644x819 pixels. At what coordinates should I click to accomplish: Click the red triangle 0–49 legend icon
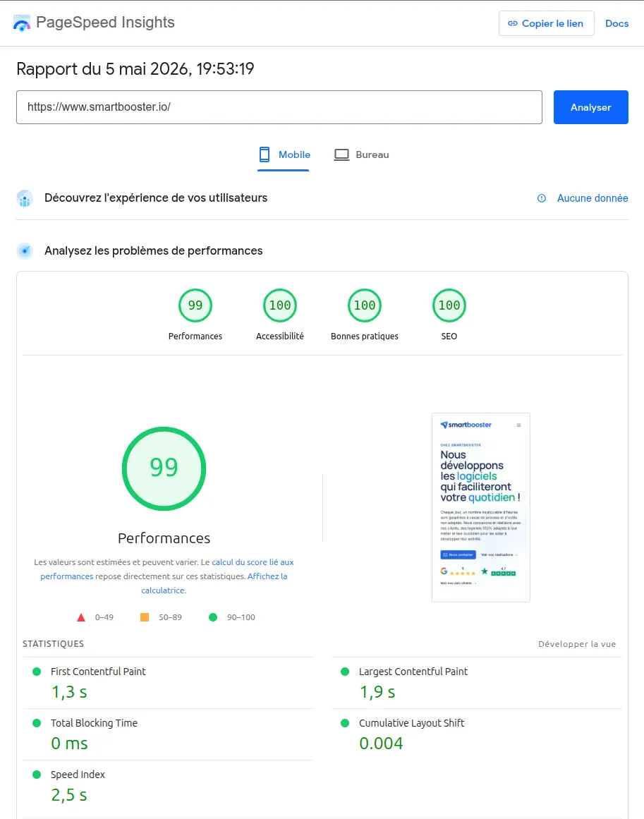81,617
